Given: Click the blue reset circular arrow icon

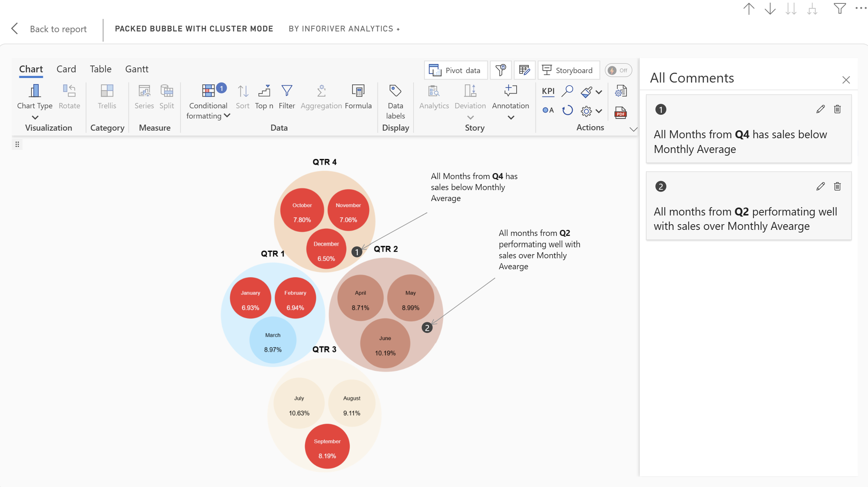Looking at the screenshot, I should [x=567, y=111].
